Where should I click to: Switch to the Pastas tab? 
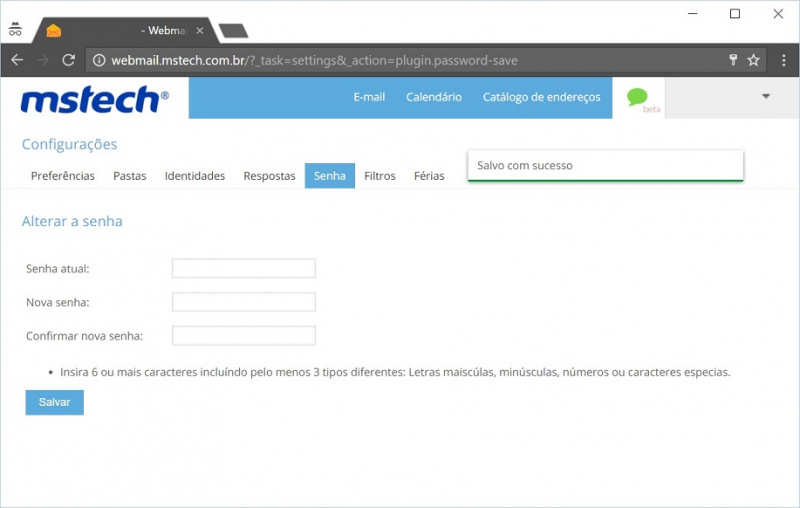coord(130,176)
